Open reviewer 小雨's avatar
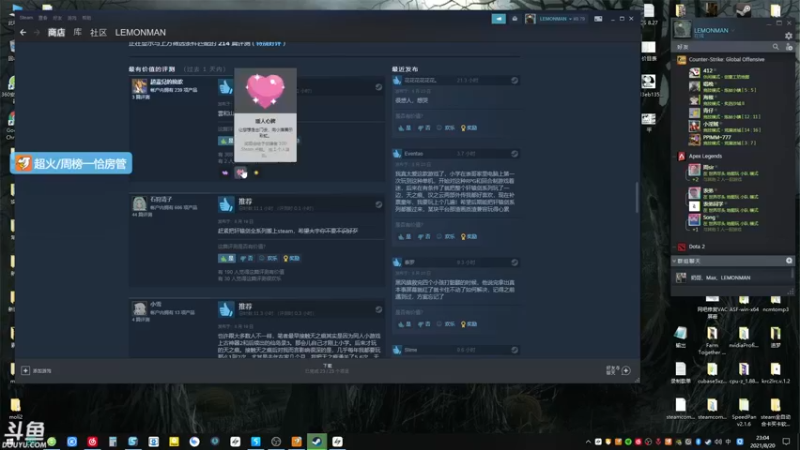Screen dimensions: 800x450 click(139, 309)
